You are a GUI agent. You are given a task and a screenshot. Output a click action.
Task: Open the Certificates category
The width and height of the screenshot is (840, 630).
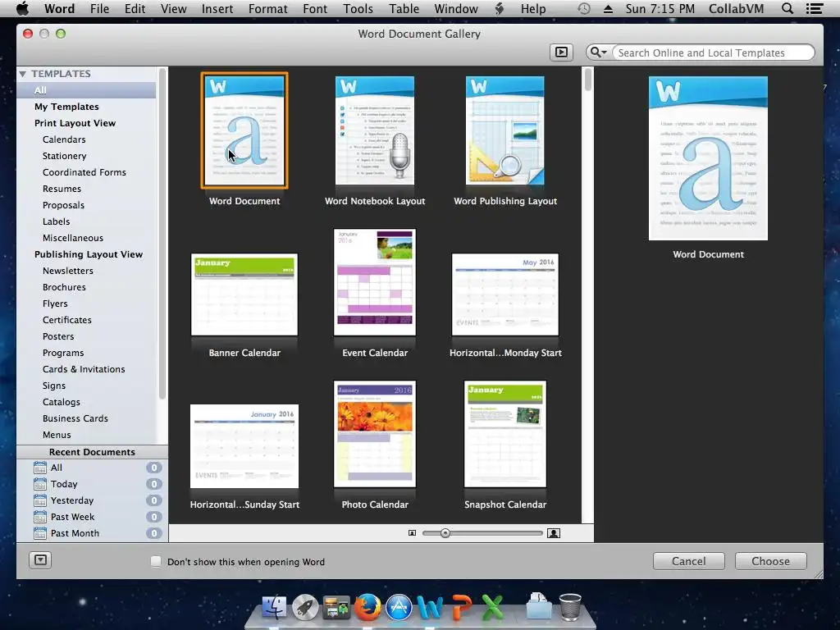(x=67, y=320)
